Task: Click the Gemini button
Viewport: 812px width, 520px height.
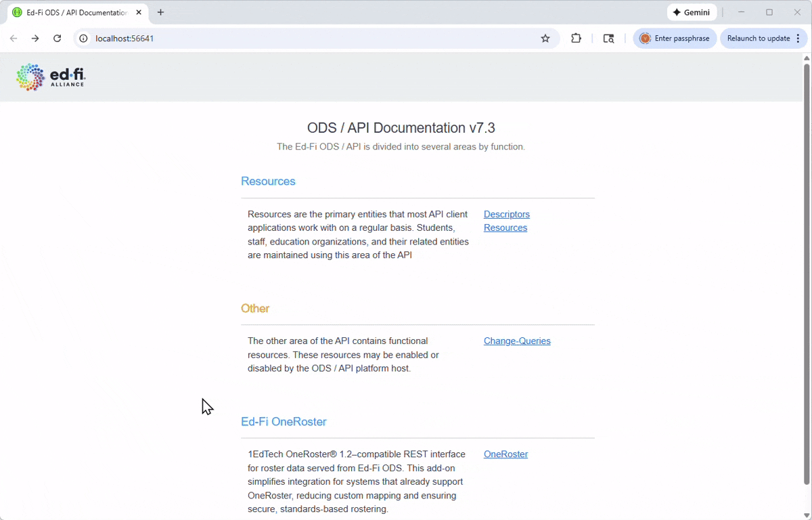Action: [x=692, y=12]
